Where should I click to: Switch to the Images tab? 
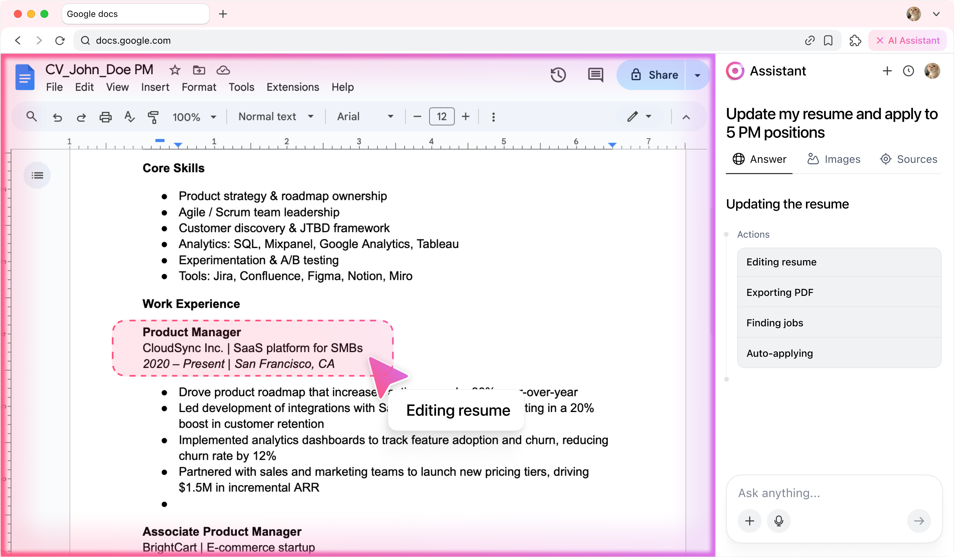tap(833, 159)
